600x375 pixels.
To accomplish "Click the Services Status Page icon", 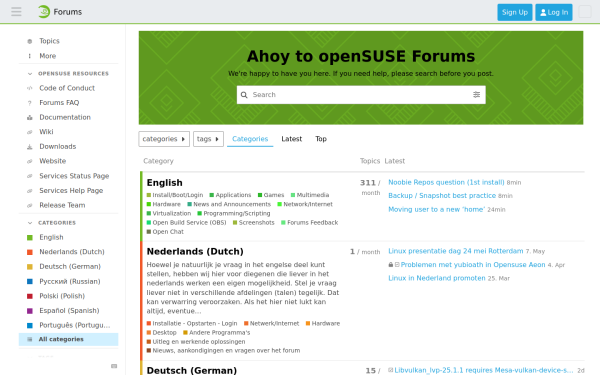I will click(x=30, y=176).
